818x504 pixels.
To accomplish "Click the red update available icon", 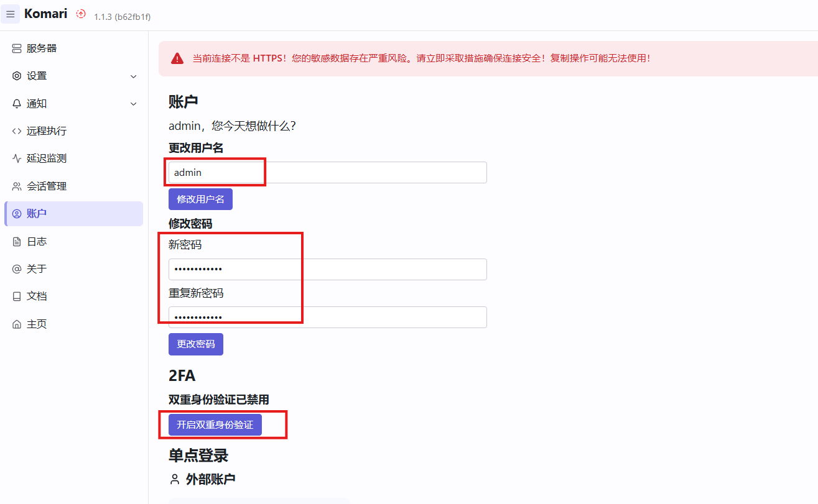I will [x=81, y=14].
